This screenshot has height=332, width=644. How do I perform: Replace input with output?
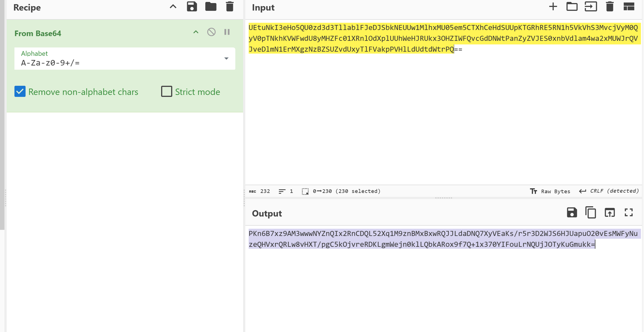(610, 213)
